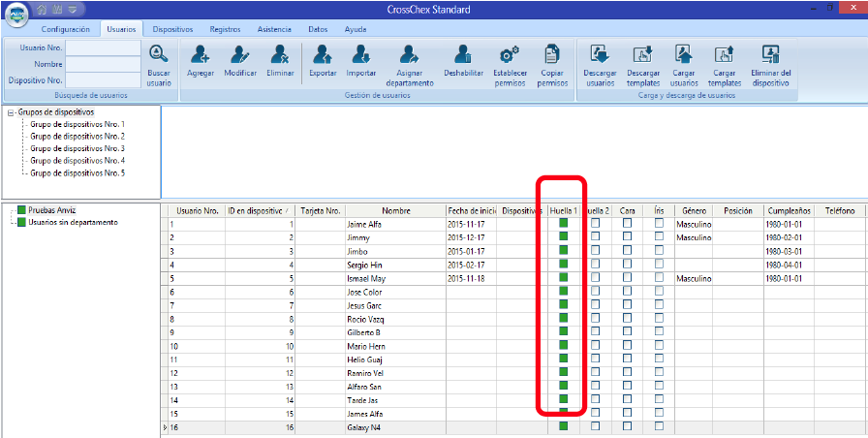Click the Posición column header
Image resolution: width=868 pixels, height=438 pixels.
738,211
